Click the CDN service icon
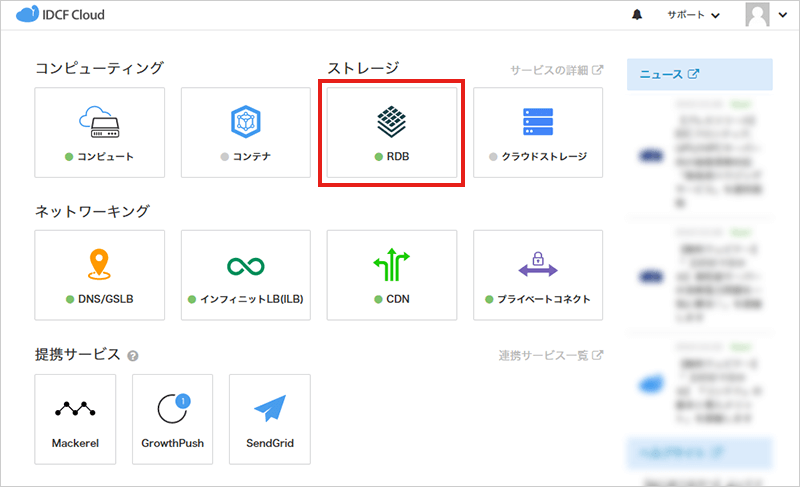Image resolution: width=800 pixels, height=487 pixels. [392, 266]
